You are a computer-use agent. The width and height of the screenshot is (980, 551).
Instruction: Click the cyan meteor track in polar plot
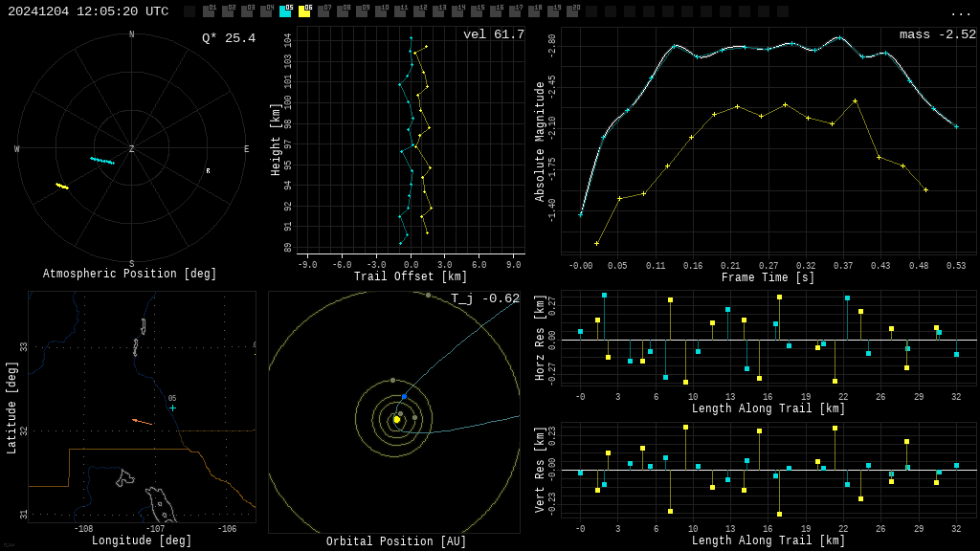(x=102, y=161)
